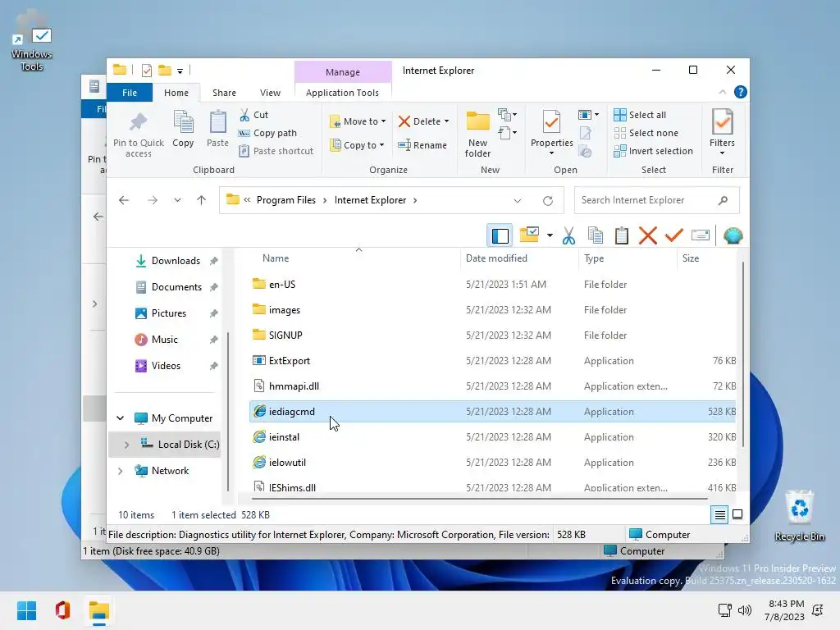Click the Search Internet Explorer field
Screen dimensions: 840x630
click(x=657, y=200)
